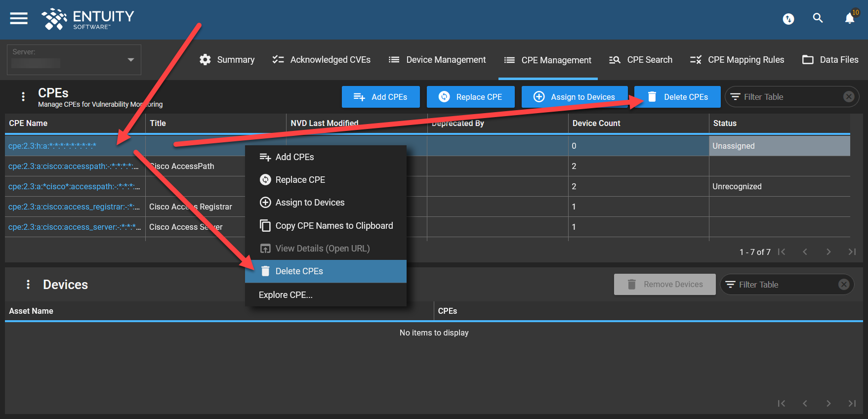
Task: Choose Delete CPEs in context menu
Action: [x=326, y=271]
